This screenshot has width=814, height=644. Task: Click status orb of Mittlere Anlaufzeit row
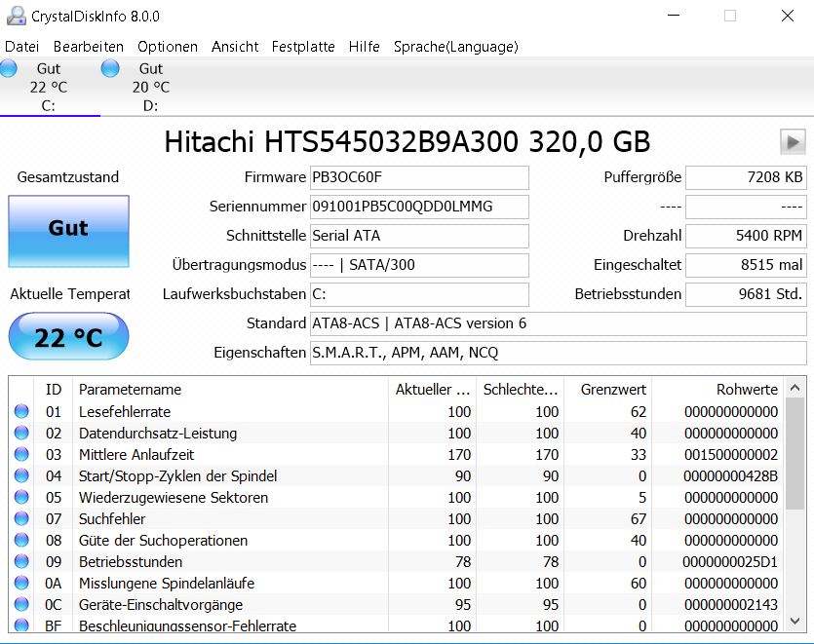21,455
